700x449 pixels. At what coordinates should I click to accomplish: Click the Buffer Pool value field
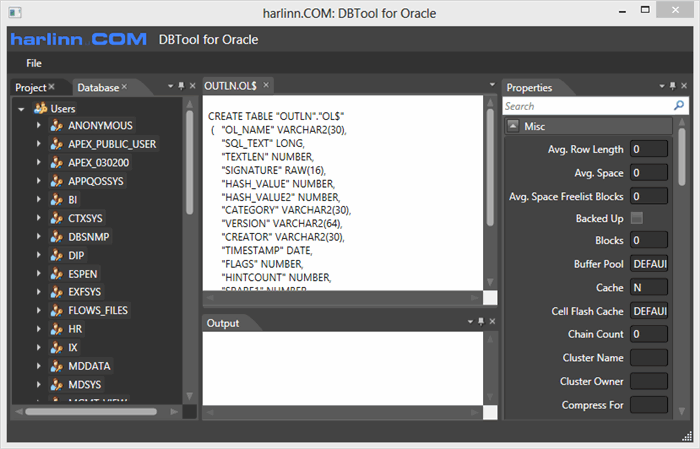649,264
